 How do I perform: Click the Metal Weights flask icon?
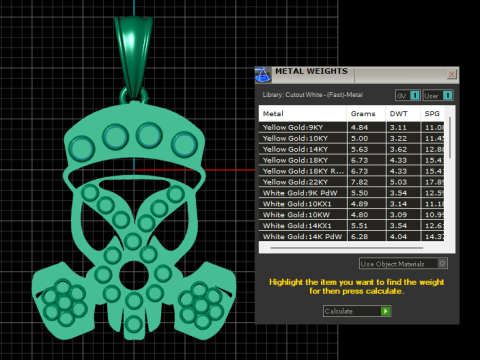pyautogui.click(x=263, y=75)
